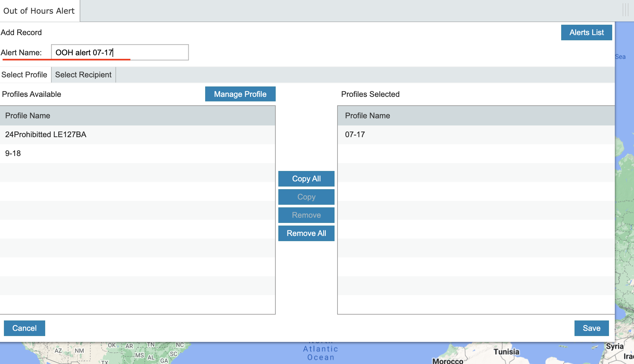Select the 24Prohibitted LE127BA profile row
This screenshot has width=634, height=364.
click(46, 135)
